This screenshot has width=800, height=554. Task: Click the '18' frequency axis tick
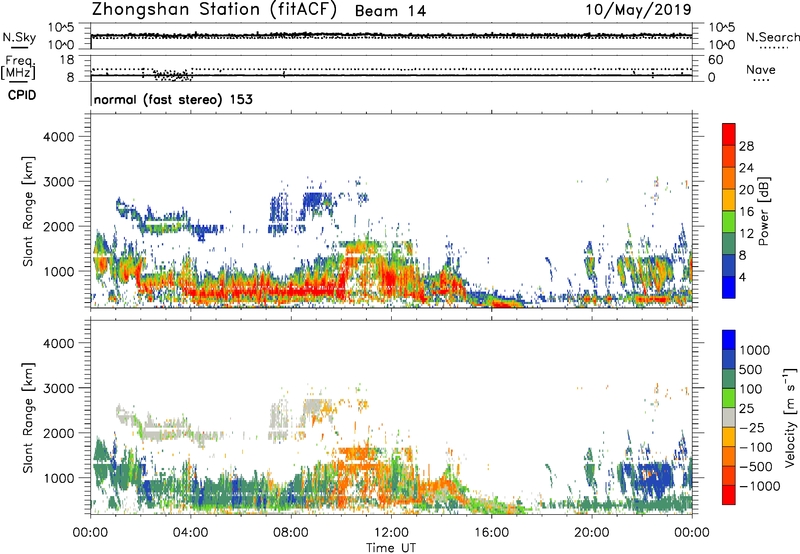coord(67,60)
